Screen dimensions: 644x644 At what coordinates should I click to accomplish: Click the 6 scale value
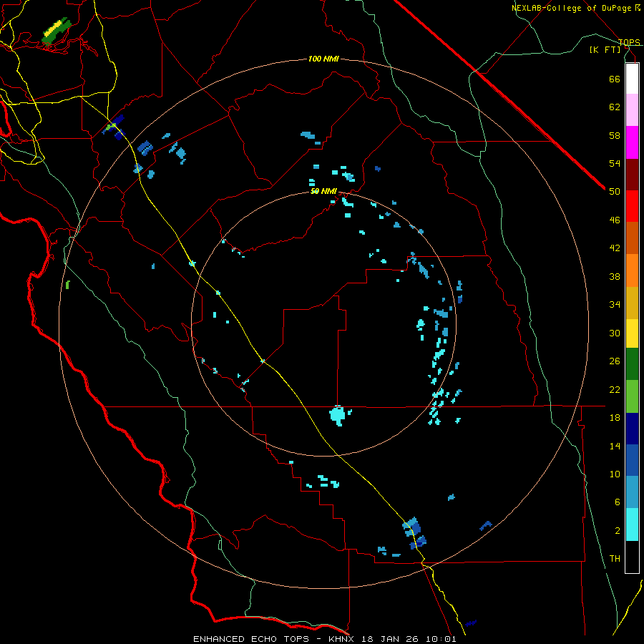point(618,502)
